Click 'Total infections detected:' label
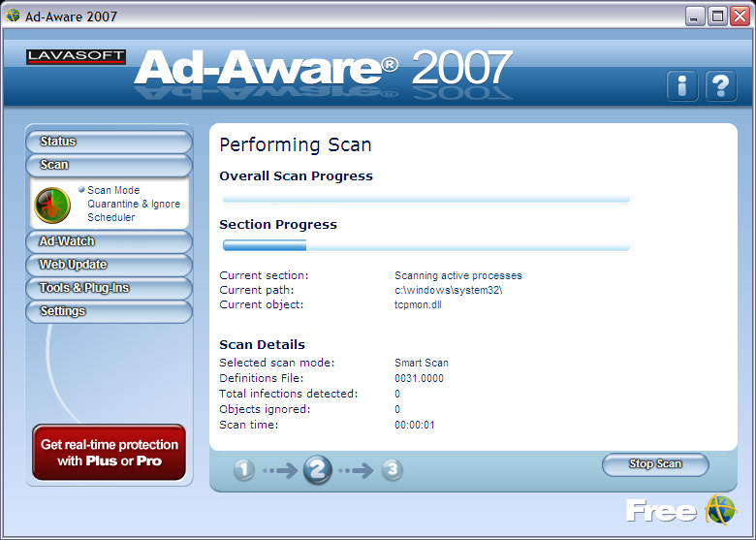This screenshot has width=756, height=540. coord(288,394)
